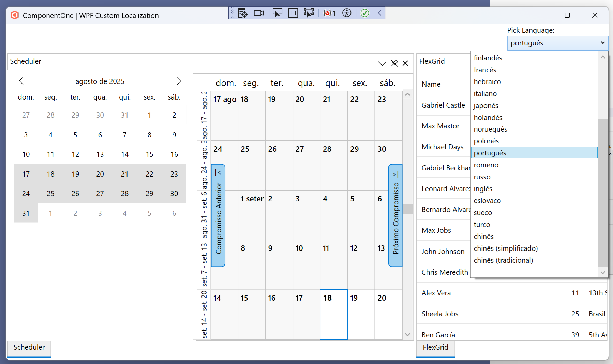Activate the Select Element cursor tool
613x364 pixels.
point(277,13)
